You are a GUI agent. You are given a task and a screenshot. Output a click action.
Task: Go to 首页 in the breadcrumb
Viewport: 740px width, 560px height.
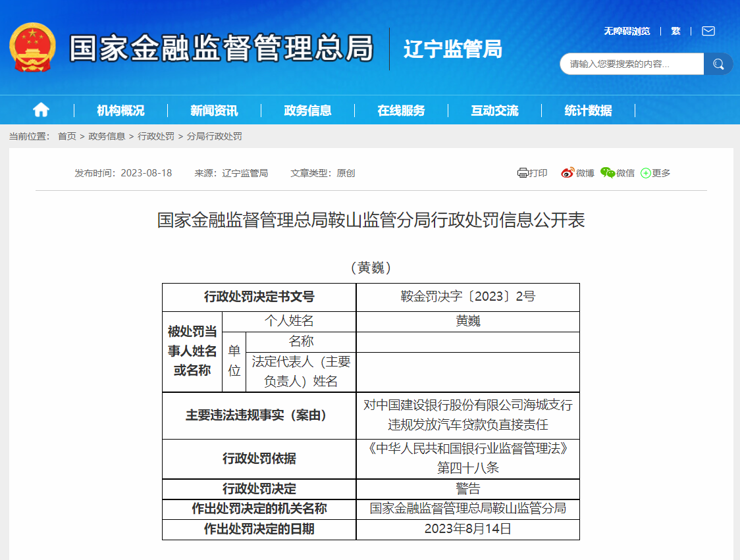(67, 136)
